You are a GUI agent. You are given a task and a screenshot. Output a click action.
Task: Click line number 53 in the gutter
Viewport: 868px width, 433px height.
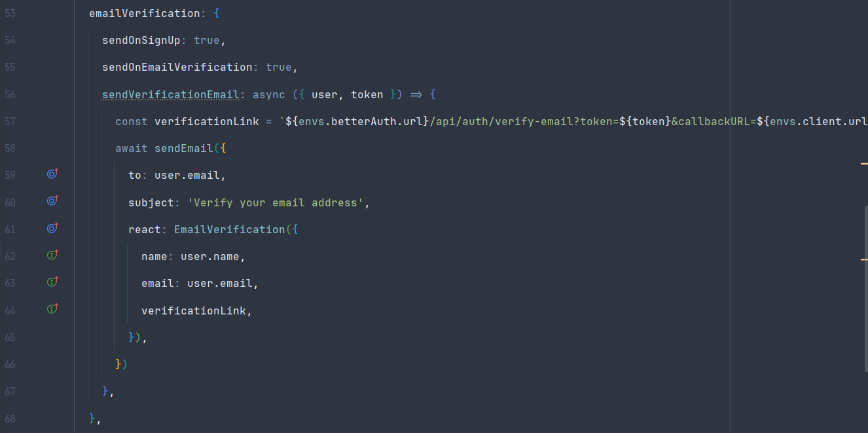(x=10, y=13)
